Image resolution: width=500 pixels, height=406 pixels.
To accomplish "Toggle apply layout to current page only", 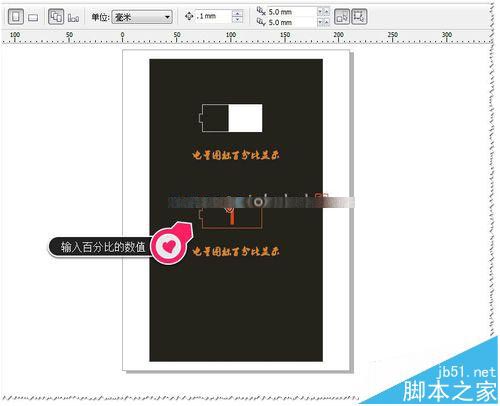I will tap(73, 18).
